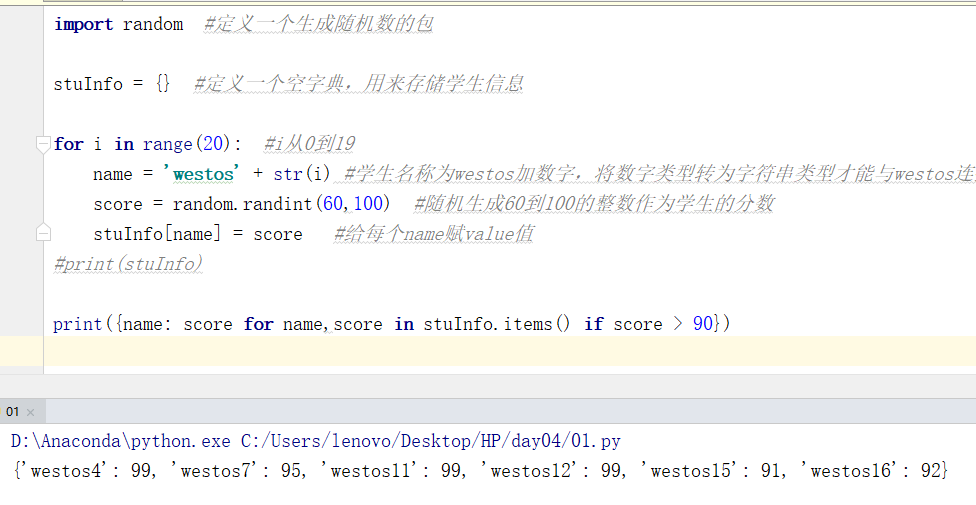Click the comment about 随机生成60到100的整数
Viewport: 976px width, 505px height.
[x=594, y=204]
